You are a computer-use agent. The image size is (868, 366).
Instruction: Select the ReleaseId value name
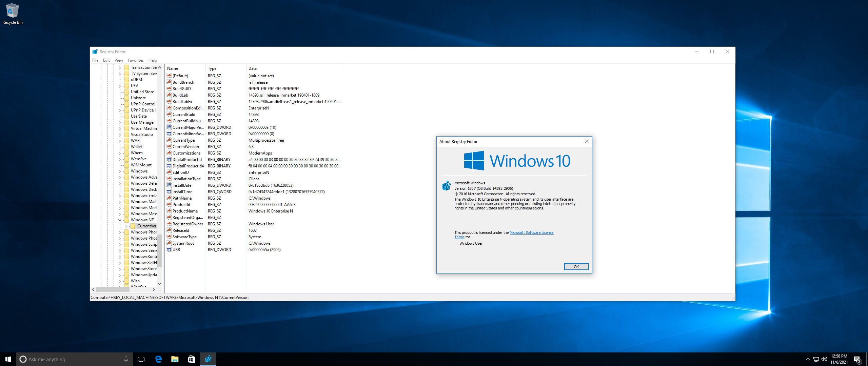coord(181,230)
